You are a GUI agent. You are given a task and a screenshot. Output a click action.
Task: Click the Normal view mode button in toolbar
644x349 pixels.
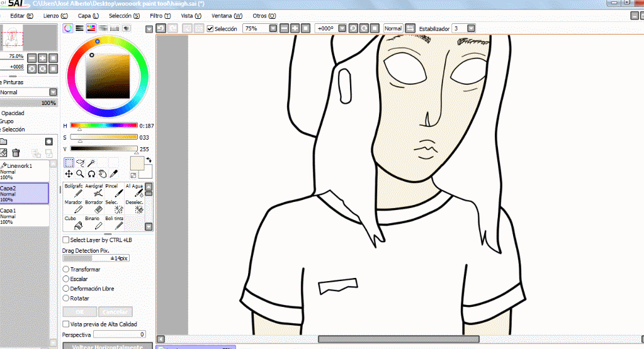point(393,28)
